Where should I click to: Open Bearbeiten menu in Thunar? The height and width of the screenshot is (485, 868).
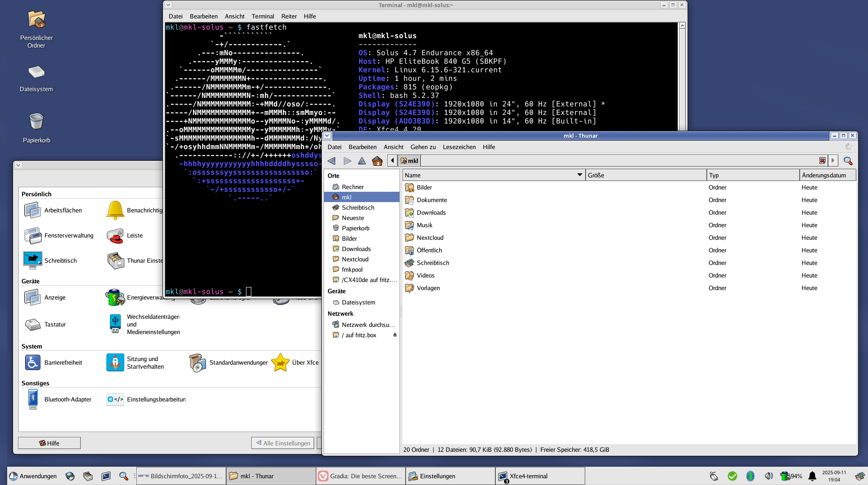pos(363,147)
